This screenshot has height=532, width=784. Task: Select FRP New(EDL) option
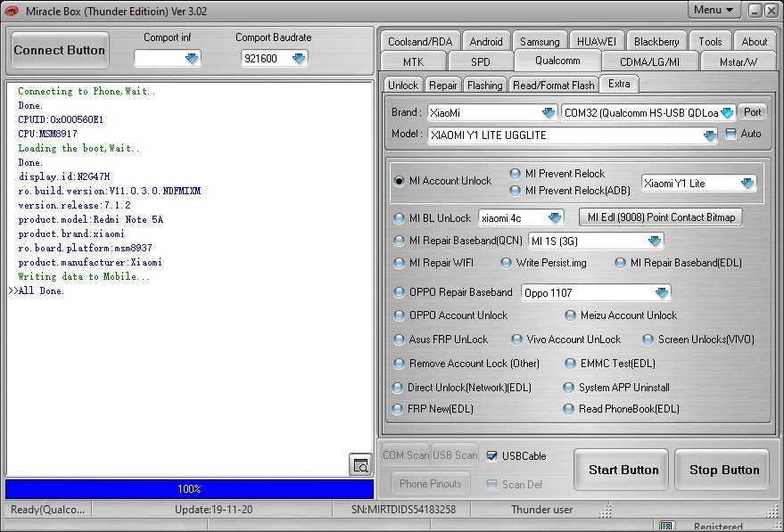click(x=397, y=409)
